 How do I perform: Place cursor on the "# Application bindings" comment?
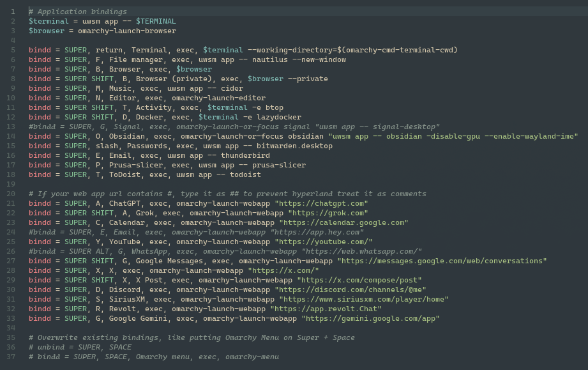coord(77,12)
